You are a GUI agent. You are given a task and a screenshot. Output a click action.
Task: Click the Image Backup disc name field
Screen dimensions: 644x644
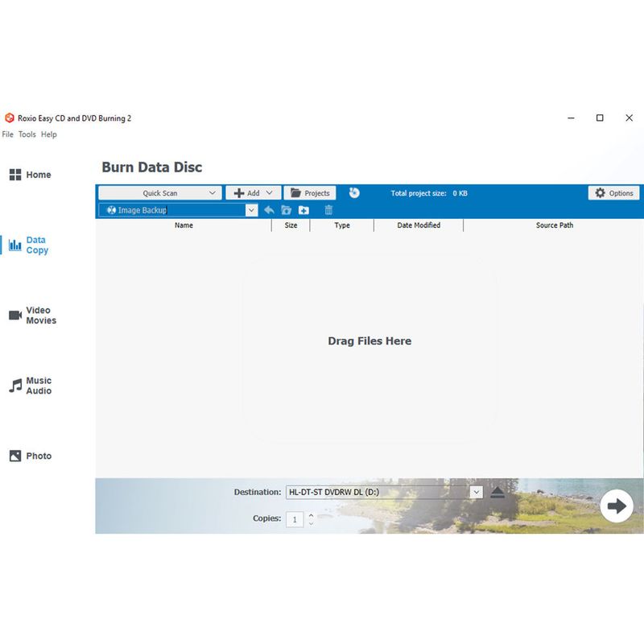click(x=172, y=210)
